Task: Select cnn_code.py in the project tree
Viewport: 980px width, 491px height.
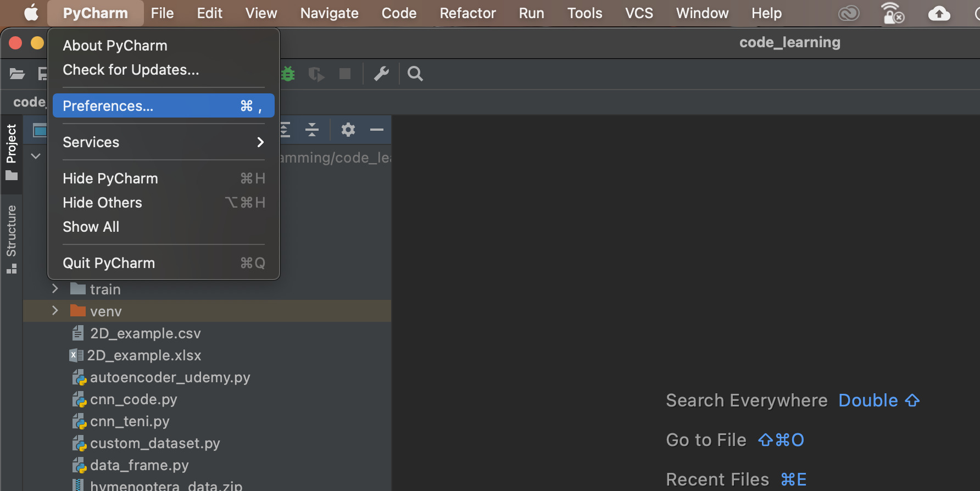Action: pyautogui.click(x=133, y=399)
